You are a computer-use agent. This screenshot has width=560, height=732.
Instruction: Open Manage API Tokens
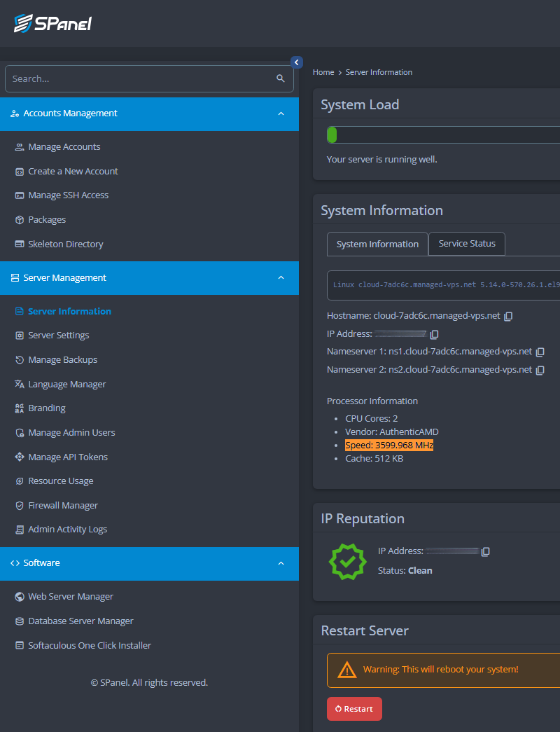pos(68,457)
